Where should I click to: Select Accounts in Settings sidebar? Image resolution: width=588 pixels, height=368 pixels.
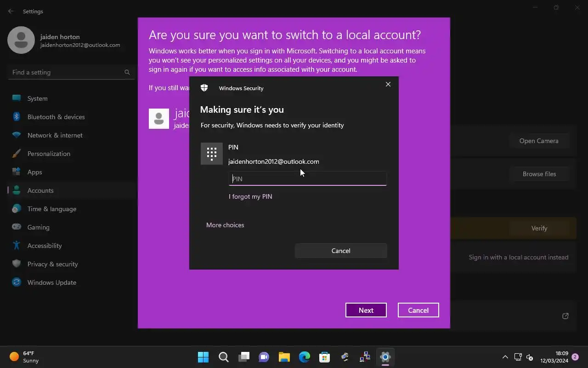tap(71, 190)
